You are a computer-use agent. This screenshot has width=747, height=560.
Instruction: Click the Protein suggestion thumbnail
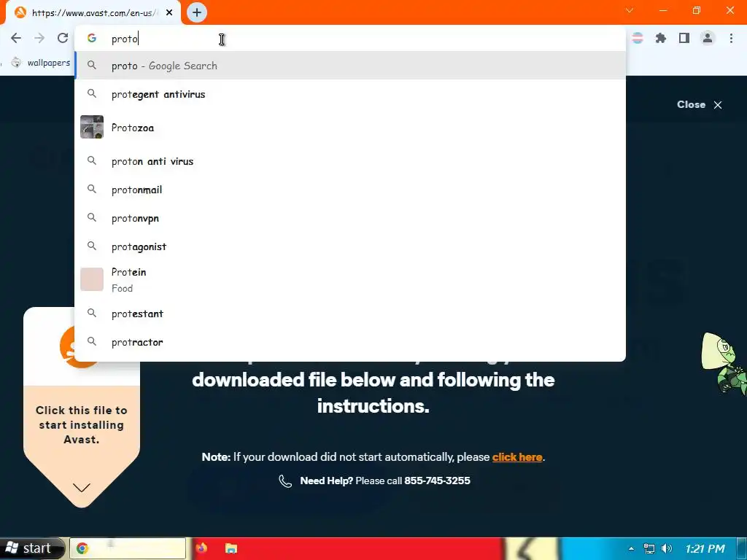click(x=92, y=279)
